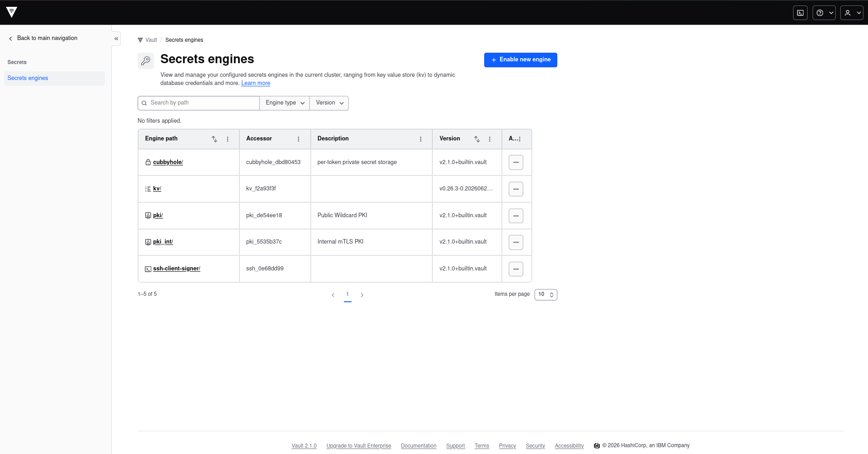Click the HashiCorp logo in footer
The width and height of the screenshot is (868, 454).
597,446
